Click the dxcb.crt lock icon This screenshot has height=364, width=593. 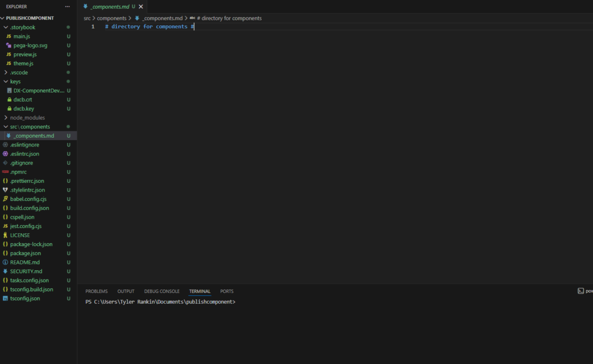(9, 100)
